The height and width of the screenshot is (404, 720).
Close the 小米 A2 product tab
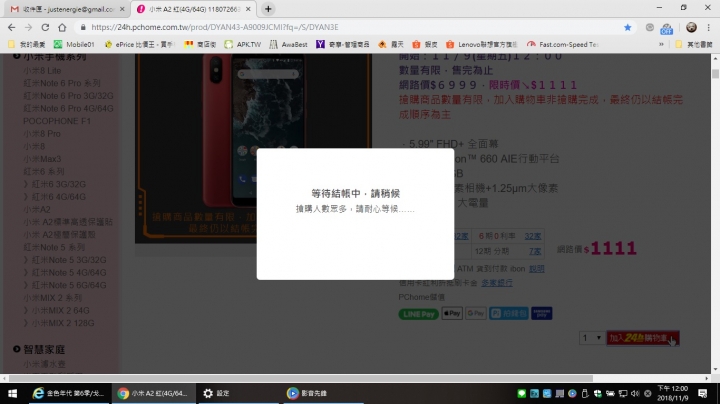point(248,9)
